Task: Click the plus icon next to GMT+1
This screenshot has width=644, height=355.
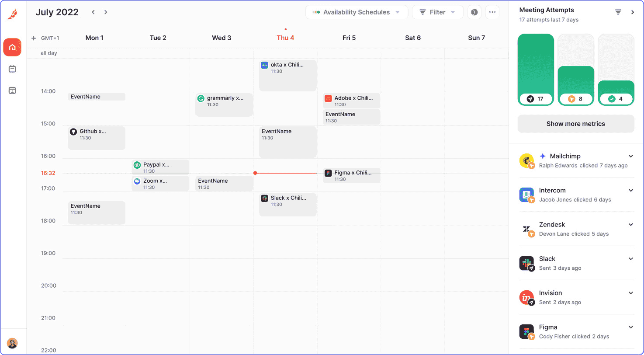Action: pos(34,38)
